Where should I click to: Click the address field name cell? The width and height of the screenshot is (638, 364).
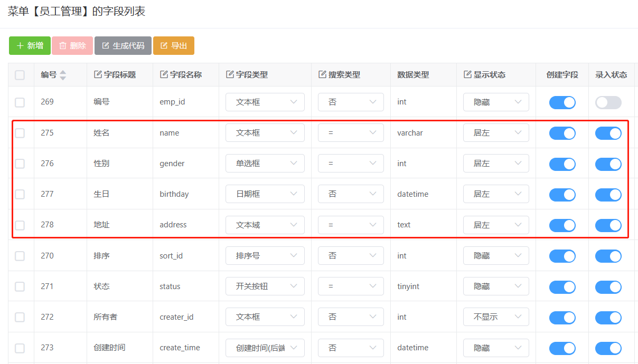point(173,225)
